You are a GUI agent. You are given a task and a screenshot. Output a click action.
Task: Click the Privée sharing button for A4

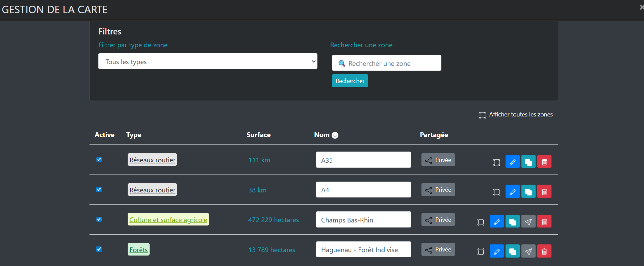coord(438,190)
